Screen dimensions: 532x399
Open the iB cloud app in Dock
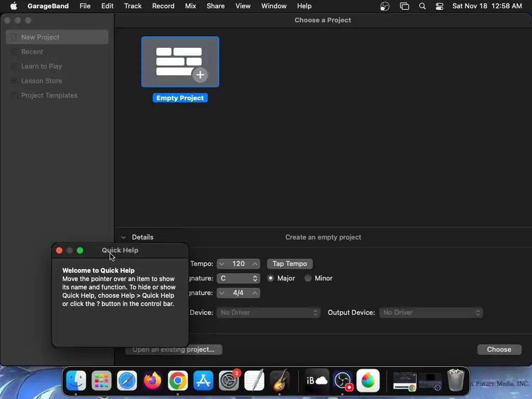pyautogui.click(x=316, y=380)
